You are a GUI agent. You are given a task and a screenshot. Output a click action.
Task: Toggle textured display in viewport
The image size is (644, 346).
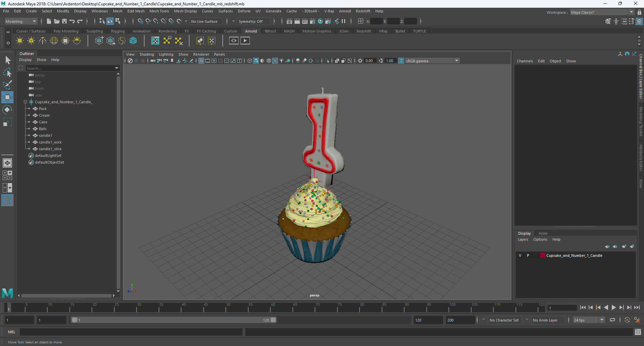pos(275,61)
